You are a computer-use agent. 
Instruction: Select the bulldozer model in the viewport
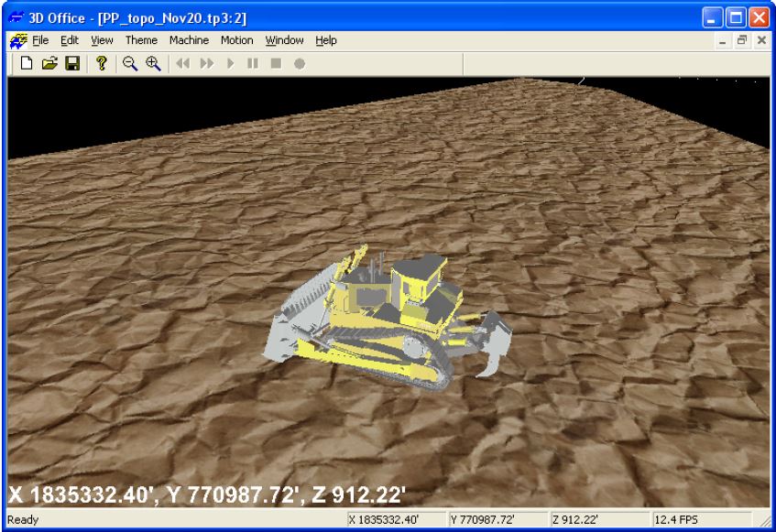386,319
